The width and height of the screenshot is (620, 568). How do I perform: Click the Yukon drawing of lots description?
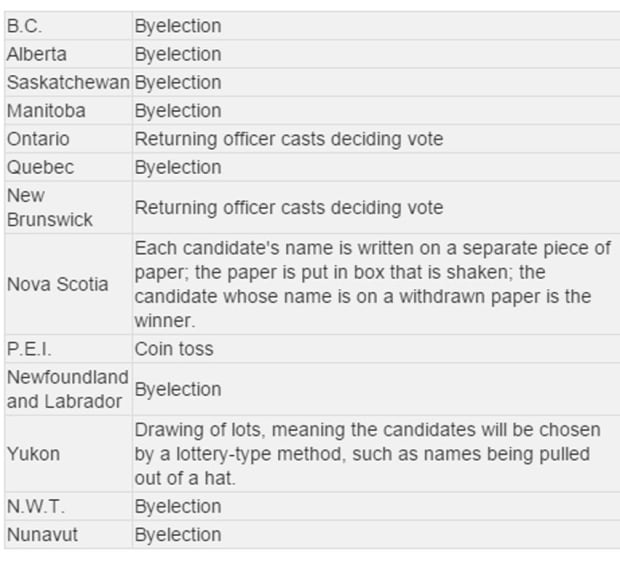pos(367,454)
